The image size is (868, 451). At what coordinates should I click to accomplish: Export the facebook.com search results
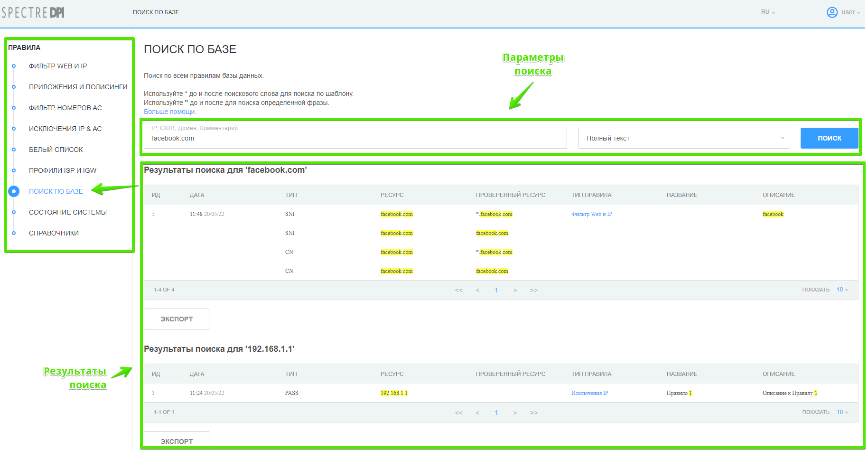[177, 319]
